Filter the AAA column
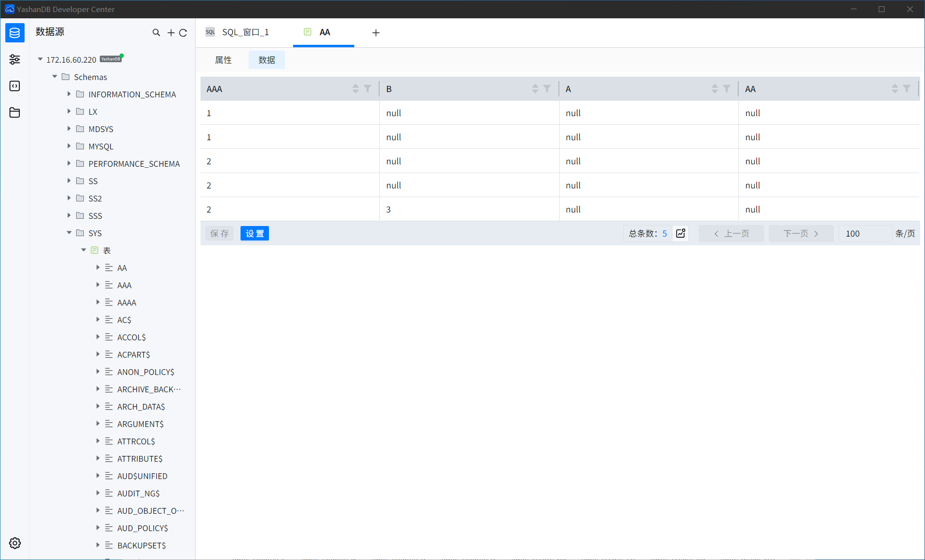Screen dimensions: 925x560 click(368, 89)
